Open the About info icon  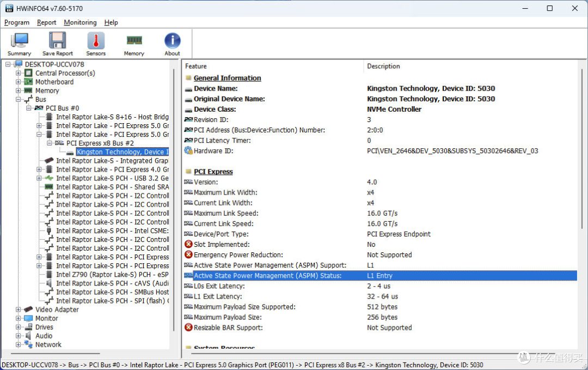pos(173,40)
